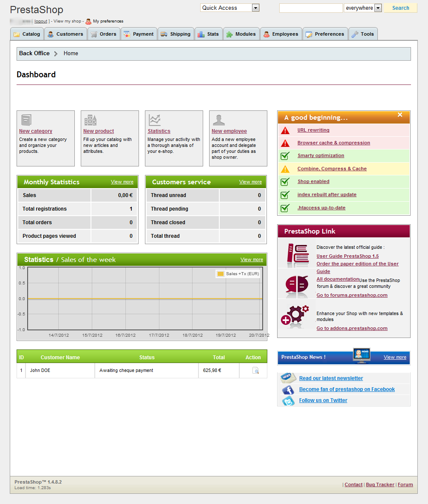The image size is (428, 504).
Task: Open User Guide PrestaShop 1.5 link
Action: coord(348,256)
